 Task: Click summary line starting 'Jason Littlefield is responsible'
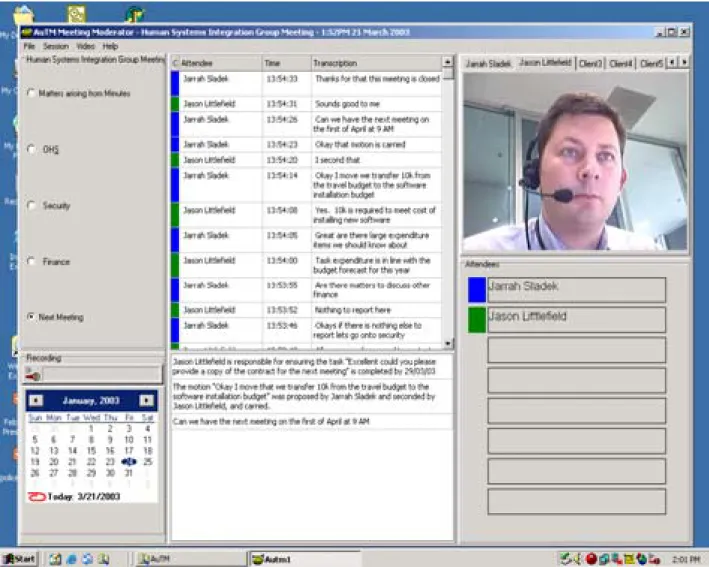point(311,367)
